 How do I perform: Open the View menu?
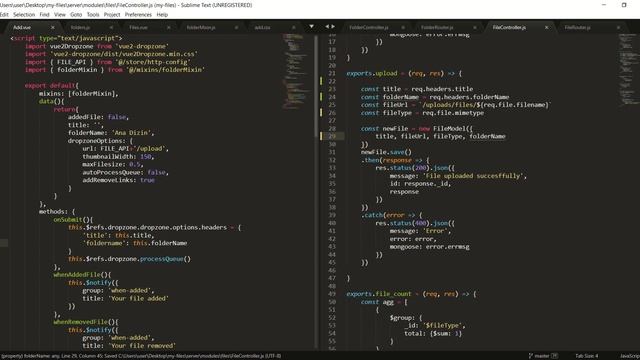pyautogui.click(x=60, y=14)
